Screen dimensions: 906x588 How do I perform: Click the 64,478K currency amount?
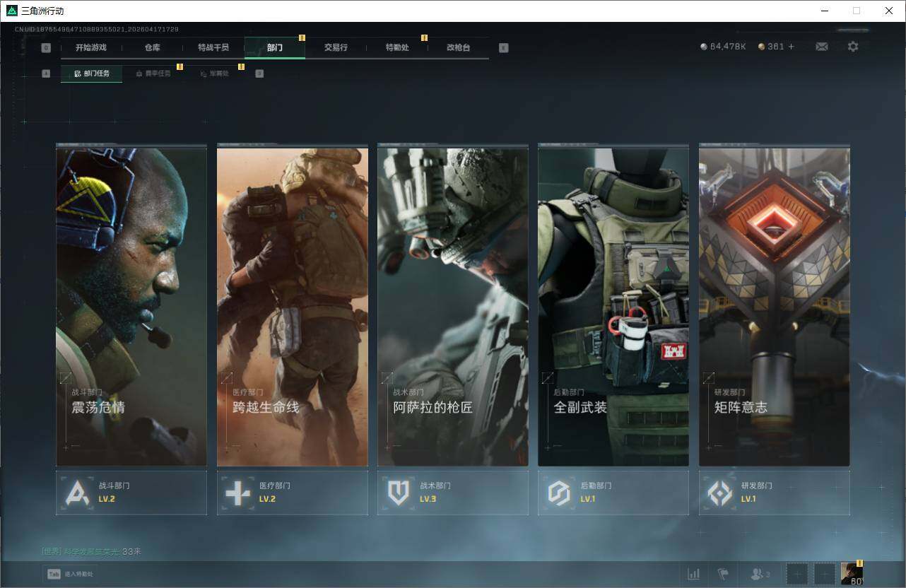point(729,47)
